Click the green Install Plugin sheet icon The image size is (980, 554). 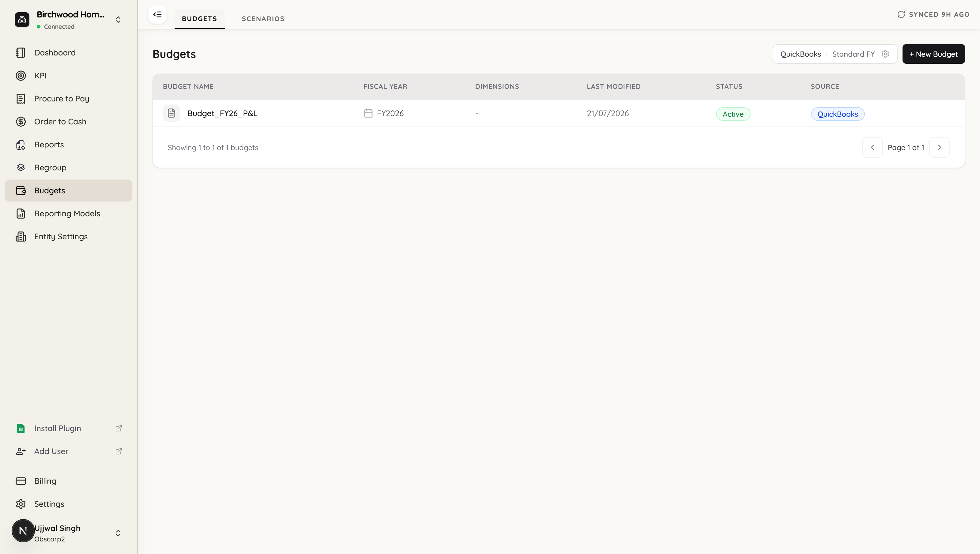[x=21, y=428]
